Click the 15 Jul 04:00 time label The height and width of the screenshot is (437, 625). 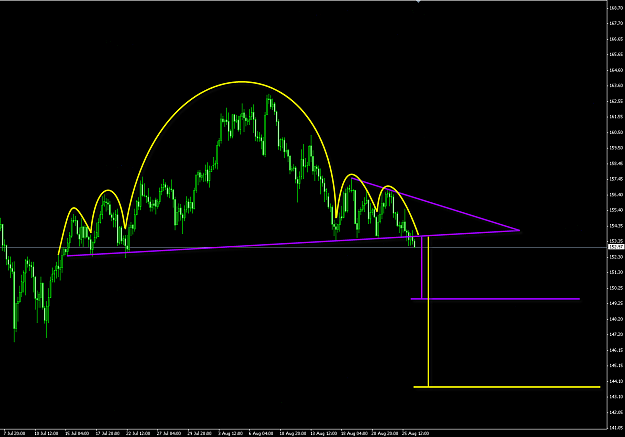[x=77, y=433]
